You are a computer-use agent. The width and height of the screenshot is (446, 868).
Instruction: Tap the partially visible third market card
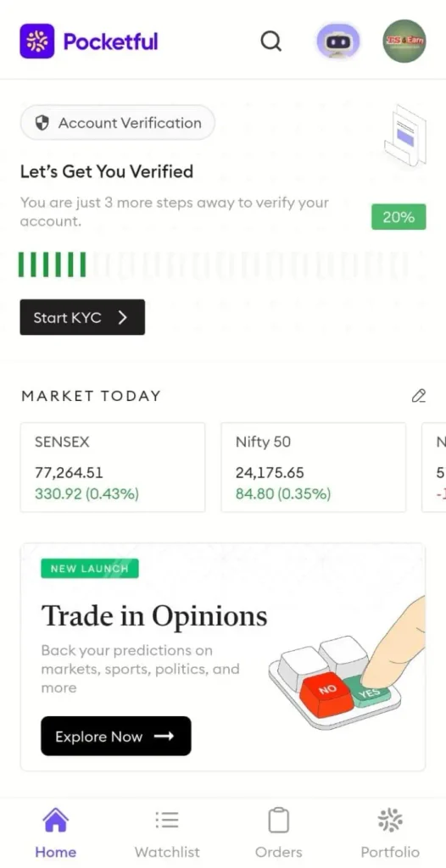pyautogui.click(x=434, y=467)
